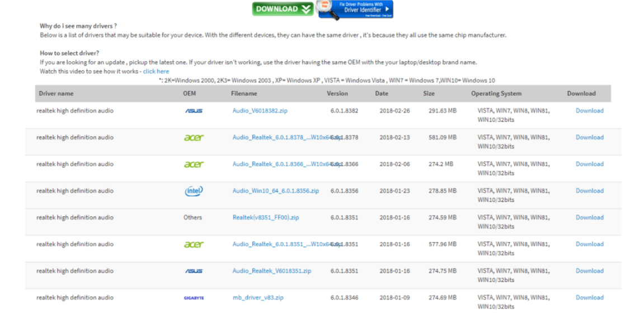Open Audio_Win10_64_6.0.1.8356.zip file link
Screen dimensions: 644x313
coord(276,190)
